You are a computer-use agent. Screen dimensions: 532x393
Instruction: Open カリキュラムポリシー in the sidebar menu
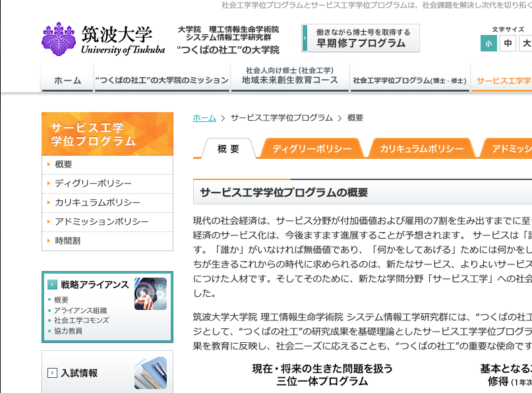tap(107, 202)
